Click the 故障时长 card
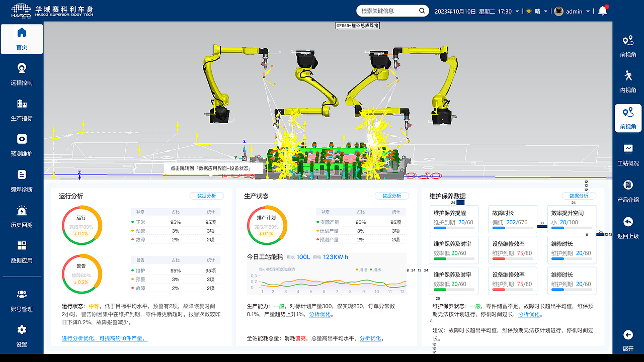Screen dimensions: 644x362 (512, 219)
